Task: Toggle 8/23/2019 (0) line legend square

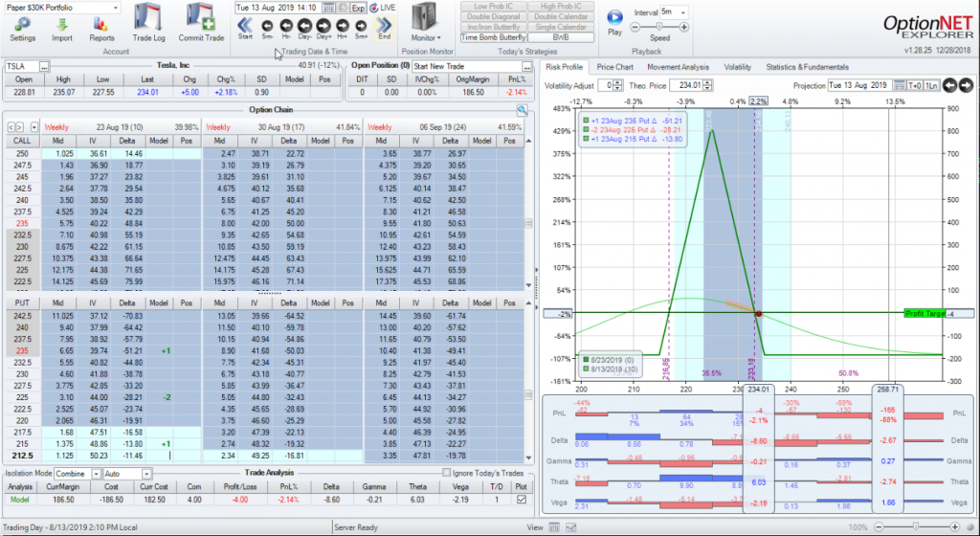Action: [x=587, y=360]
